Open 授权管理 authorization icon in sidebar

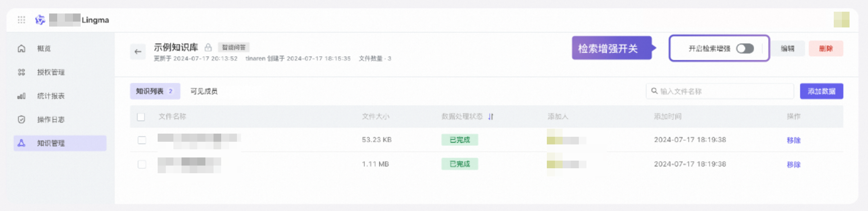21,72
